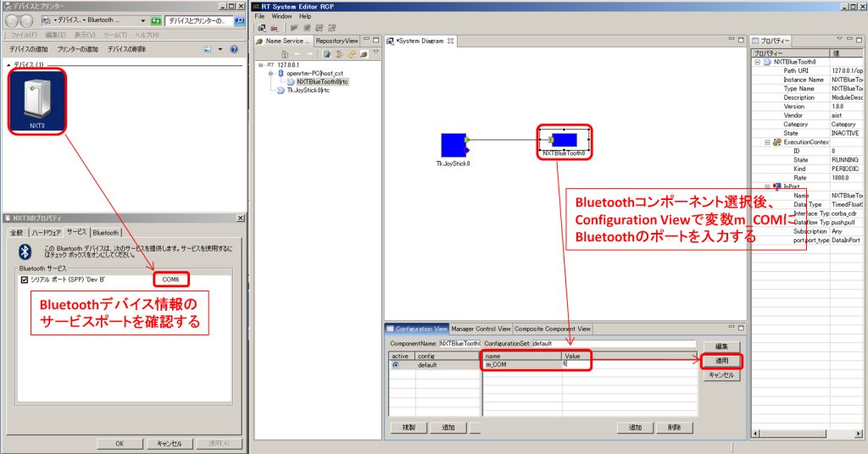Click キャンセル in NXT3 properties dialog
The image size is (868, 454).
[x=170, y=444]
